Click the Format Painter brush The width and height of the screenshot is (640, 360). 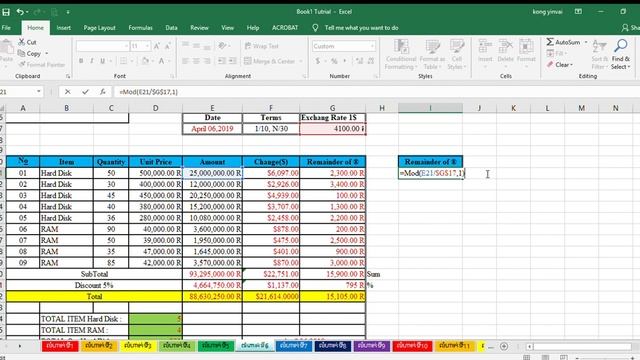point(22,64)
